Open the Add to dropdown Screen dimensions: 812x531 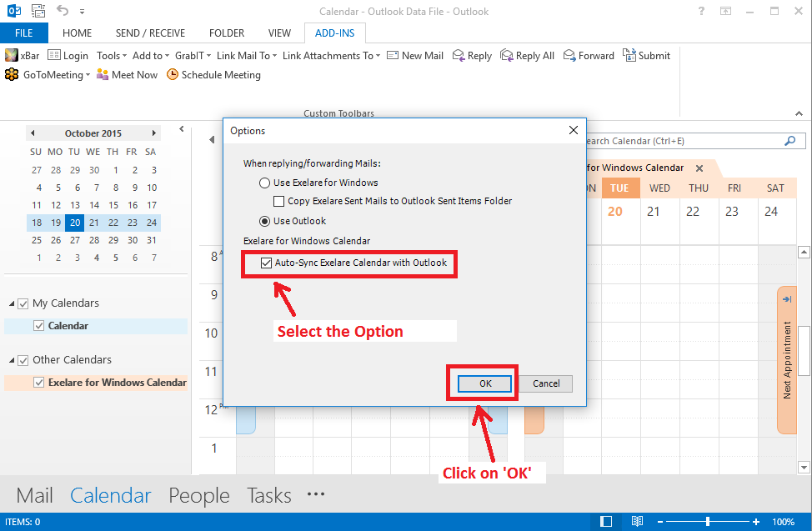tap(151, 55)
